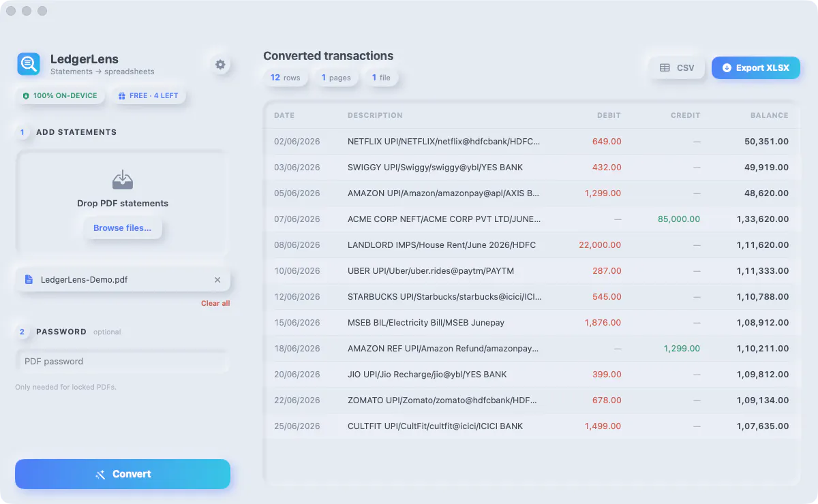Remove LedgerLens-Demo.pdf with the X icon
818x504 pixels.
pyautogui.click(x=217, y=279)
